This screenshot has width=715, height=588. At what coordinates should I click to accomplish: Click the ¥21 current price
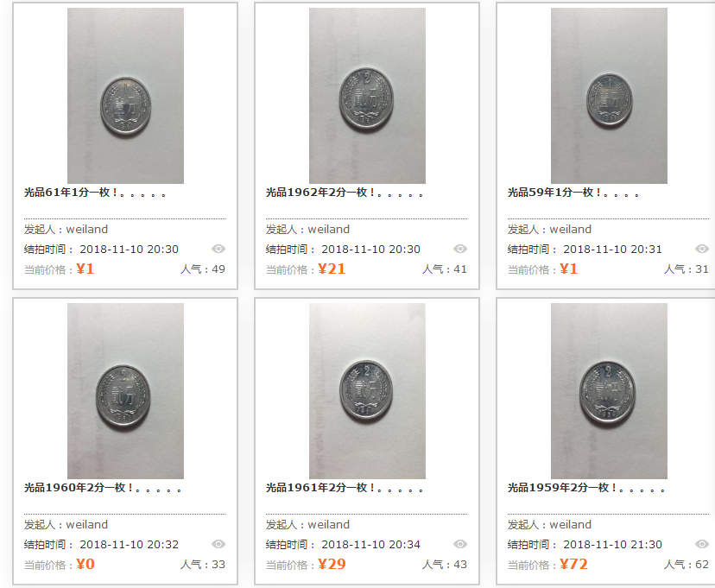pos(332,269)
